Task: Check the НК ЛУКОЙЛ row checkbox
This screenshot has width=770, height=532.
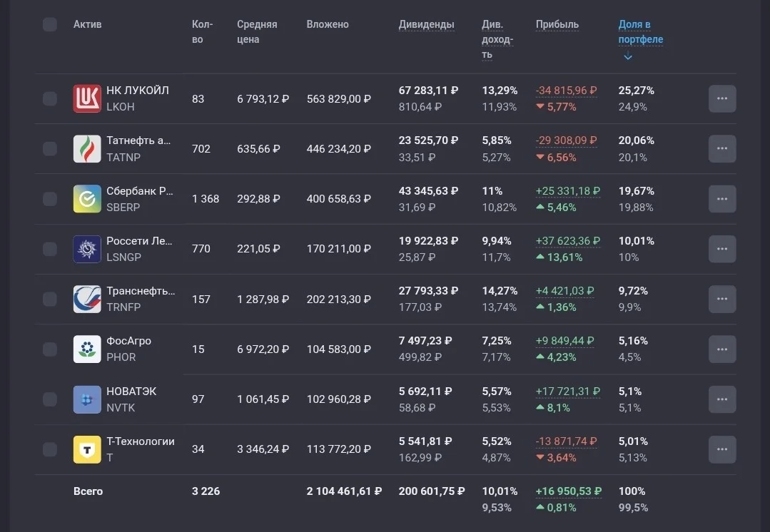Action: 50,98
